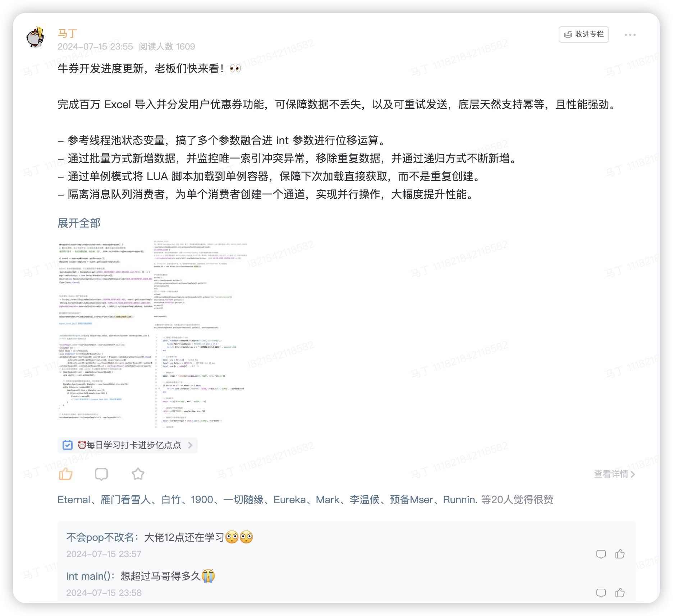This screenshot has height=616, width=673.
Task: Reply to the comment by 不会pop不改名
Action: 601,554
